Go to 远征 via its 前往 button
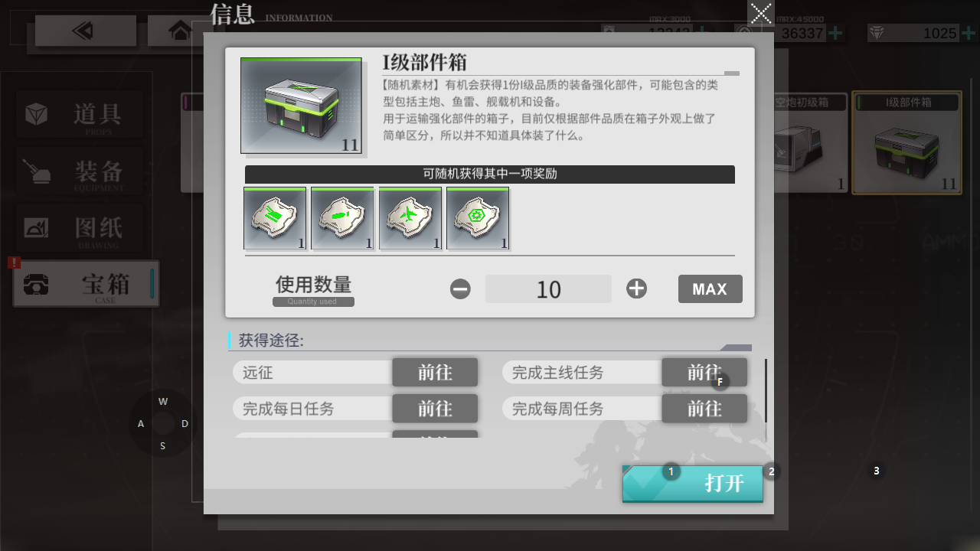 (435, 373)
